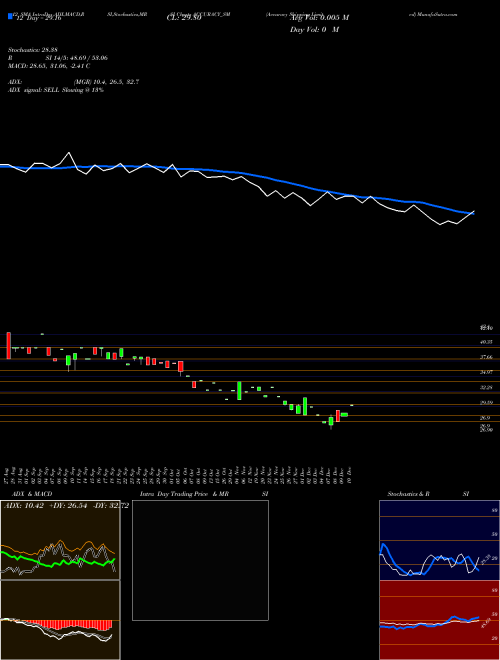Click the blue 12 Day SMA legend square
This screenshot has height=660, width=500.
(10, 16)
